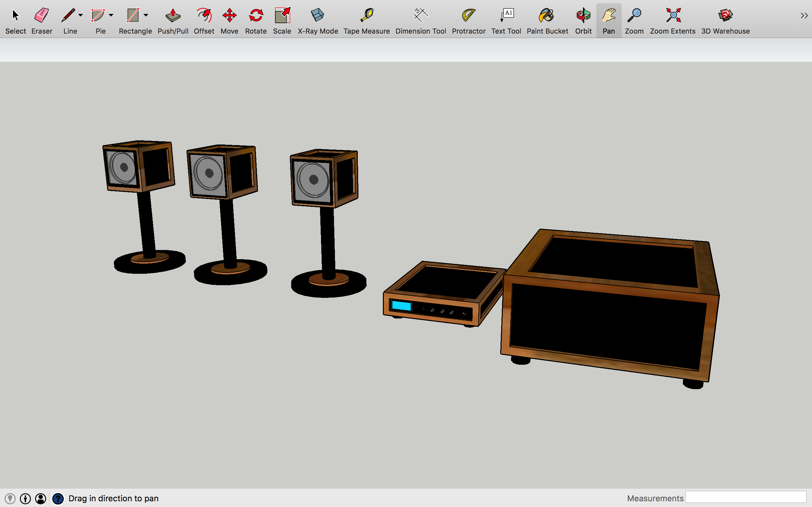Open the Pie tool dropdown arrow
The image size is (812, 507).
tap(111, 15)
